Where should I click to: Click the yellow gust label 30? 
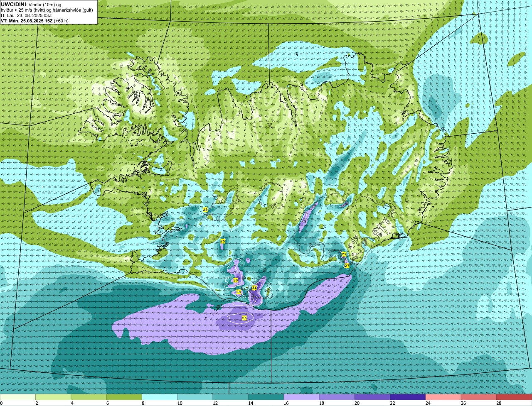(236, 281)
